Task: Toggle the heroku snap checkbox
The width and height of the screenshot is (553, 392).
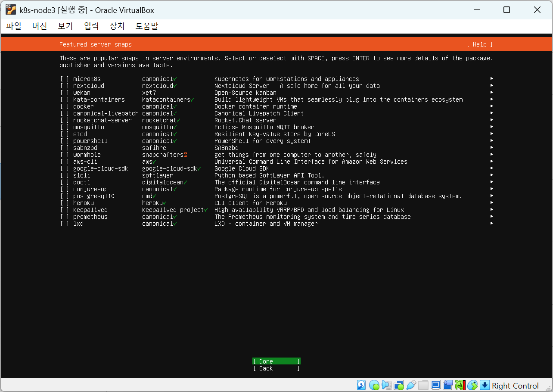Action: pos(65,203)
